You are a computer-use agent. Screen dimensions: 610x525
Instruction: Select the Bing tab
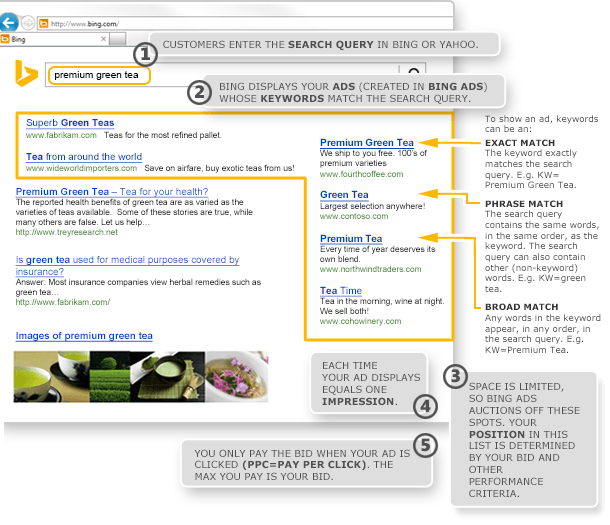pyautogui.click(x=54, y=39)
